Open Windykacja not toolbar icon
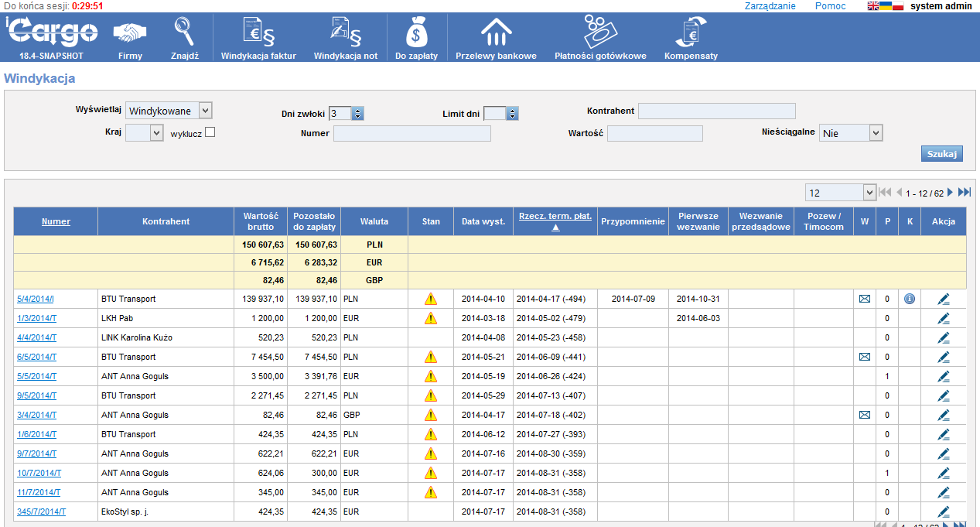The height and width of the screenshot is (527, 980). pos(345,33)
